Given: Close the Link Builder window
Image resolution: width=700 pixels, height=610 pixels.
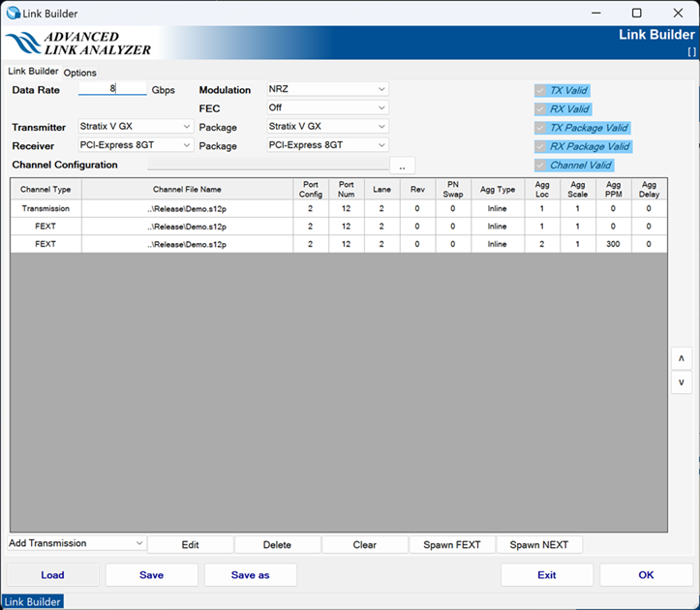Looking at the screenshot, I should coord(678,13).
